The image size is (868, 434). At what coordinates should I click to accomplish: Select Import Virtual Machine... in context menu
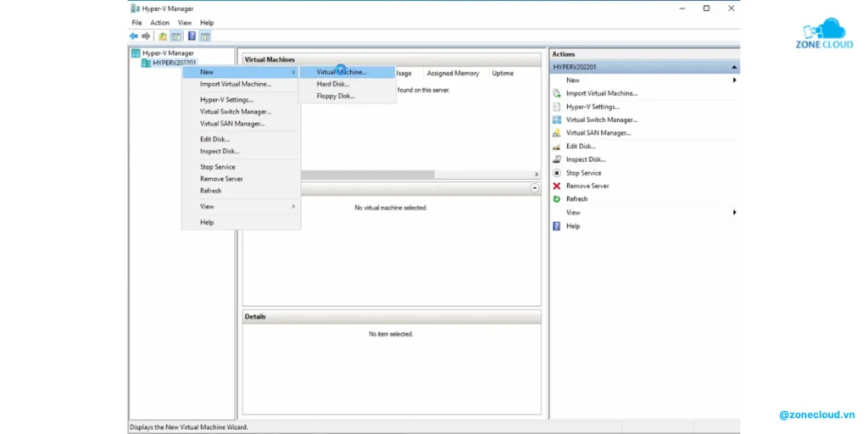242,84
